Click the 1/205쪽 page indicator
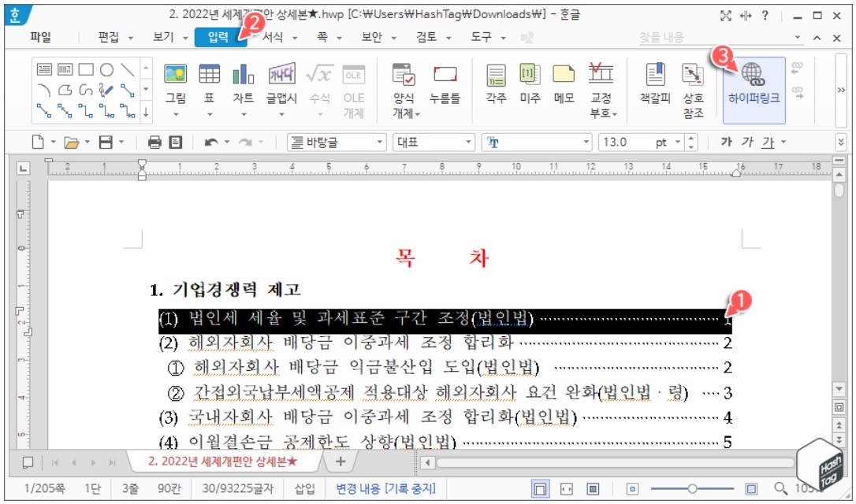 (45, 488)
